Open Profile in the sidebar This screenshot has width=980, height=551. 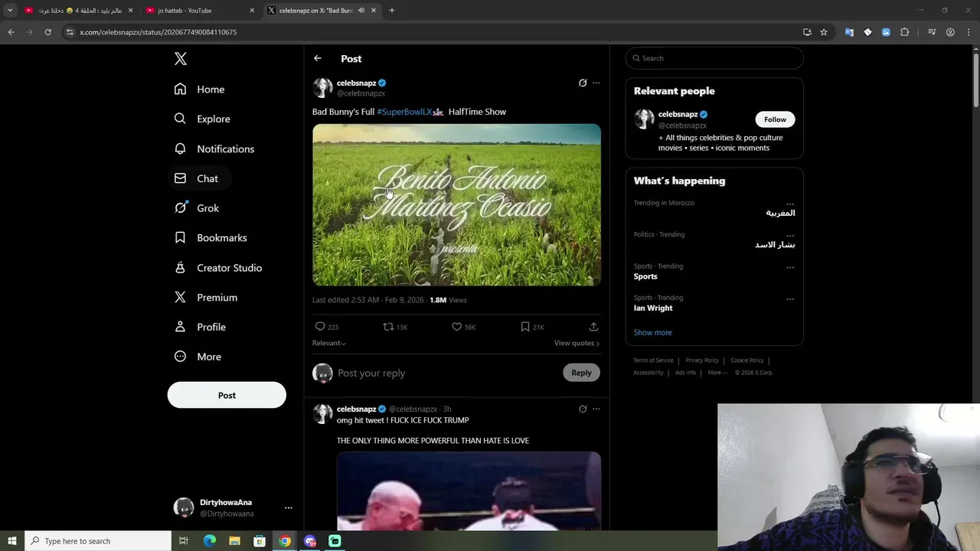200,327
